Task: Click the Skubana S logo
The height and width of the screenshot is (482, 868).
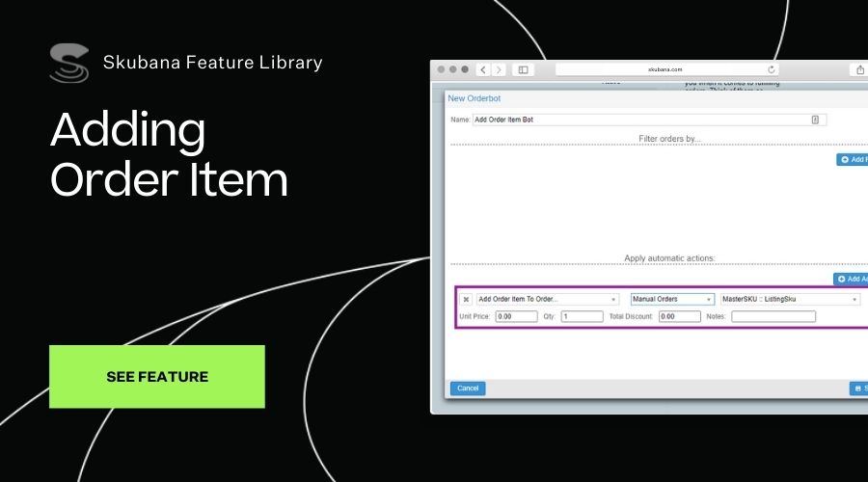Action: [69, 63]
